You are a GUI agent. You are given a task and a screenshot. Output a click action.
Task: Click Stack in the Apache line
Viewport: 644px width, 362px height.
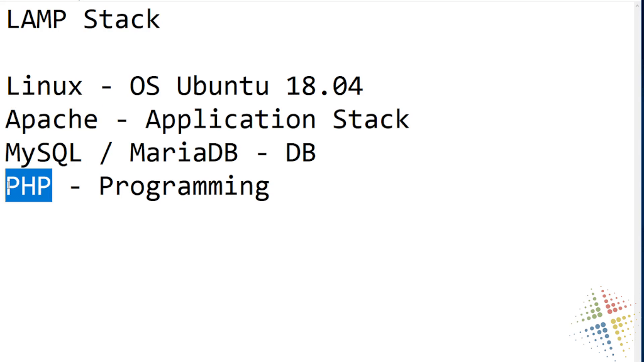point(370,119)
